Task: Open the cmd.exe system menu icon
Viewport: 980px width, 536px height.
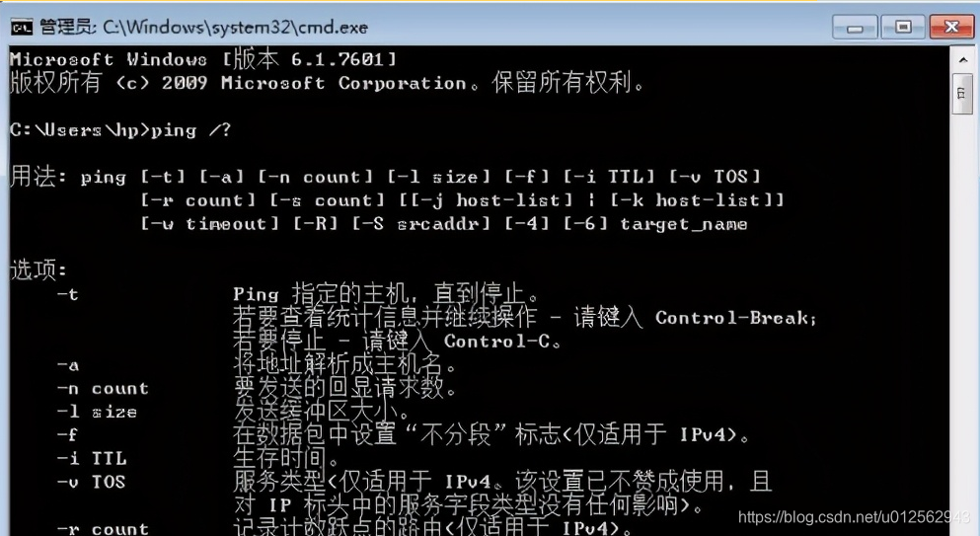Action: coord(22,28)
